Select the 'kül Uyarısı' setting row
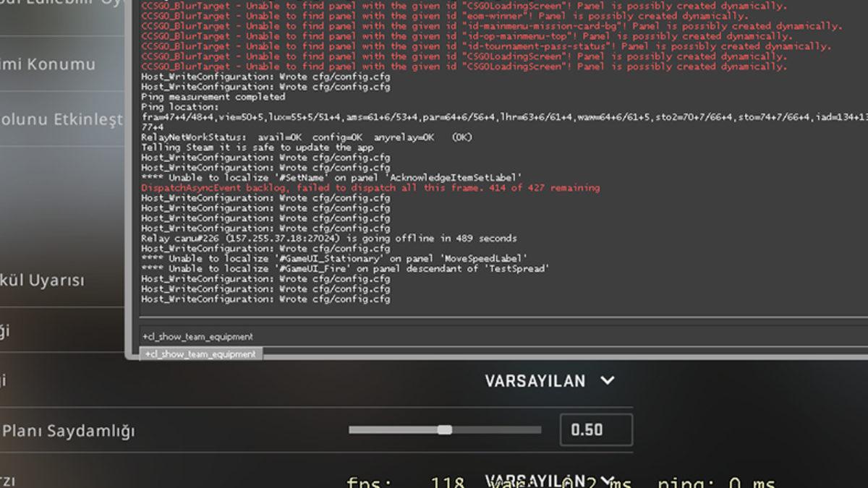This screenshot has width=868, height=488. [x=43, y=281]
